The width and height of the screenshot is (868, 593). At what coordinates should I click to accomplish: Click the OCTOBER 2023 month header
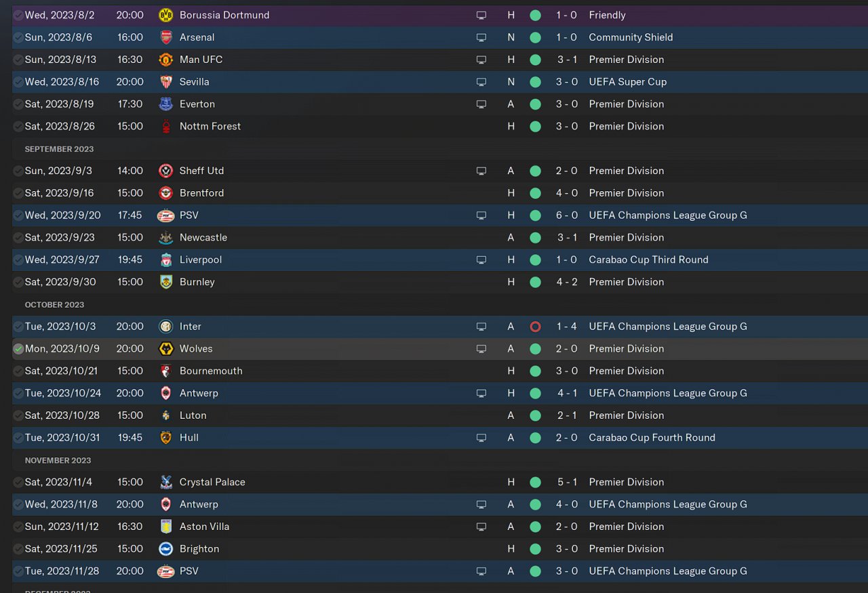pos(54,305)
